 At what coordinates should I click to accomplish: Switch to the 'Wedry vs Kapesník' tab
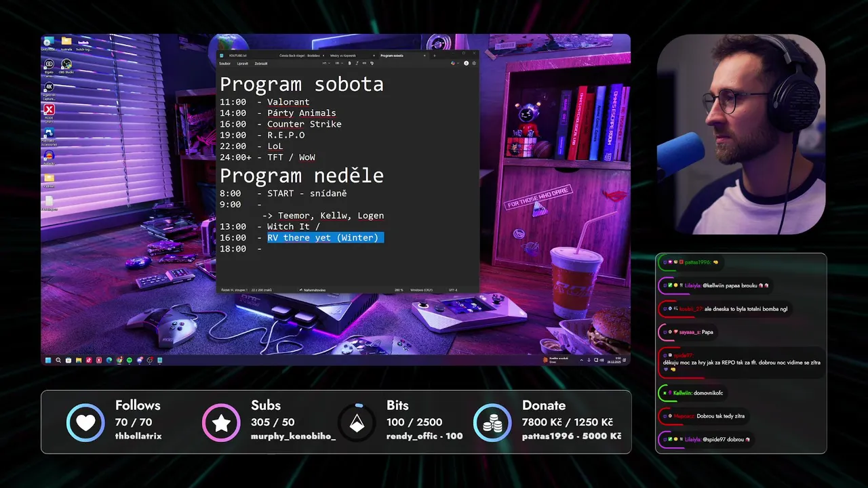pyautogui.click(x=343, y=56)
